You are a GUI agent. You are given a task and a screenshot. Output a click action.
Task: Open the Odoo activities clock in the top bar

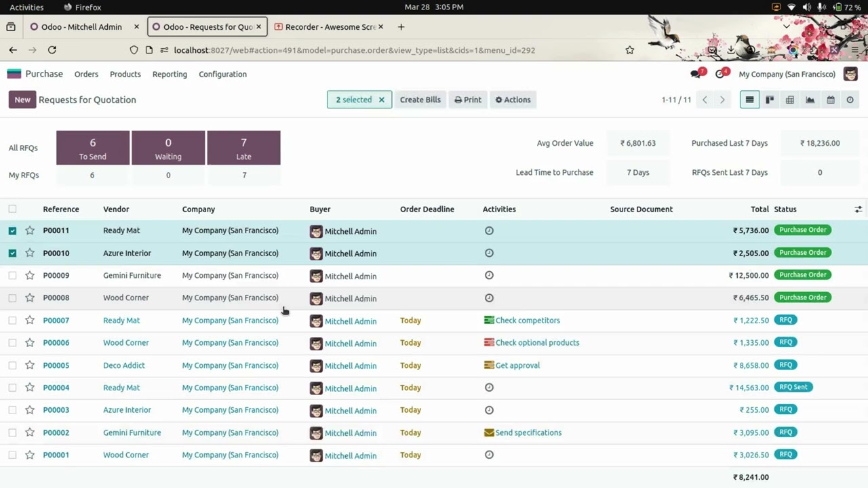[x=722, y=74]
